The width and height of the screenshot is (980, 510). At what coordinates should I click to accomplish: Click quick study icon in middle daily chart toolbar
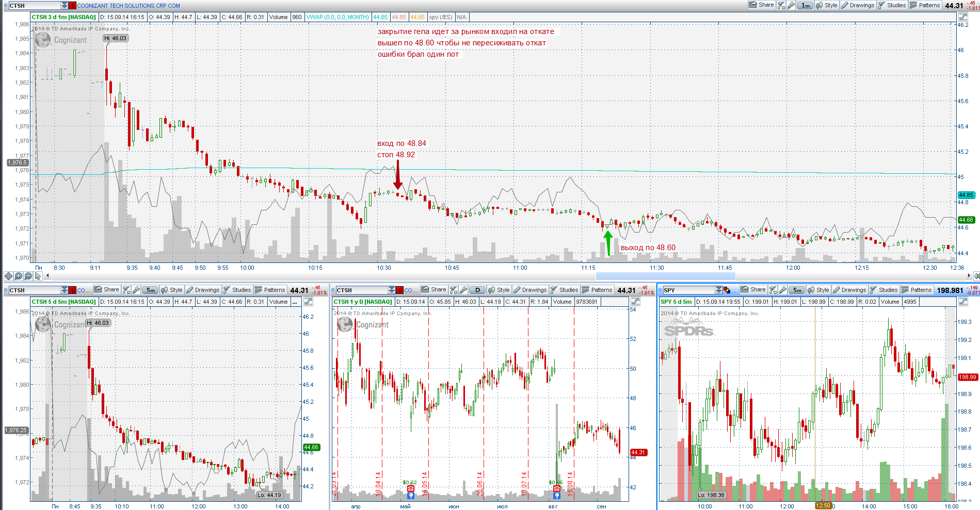(454, 290)
